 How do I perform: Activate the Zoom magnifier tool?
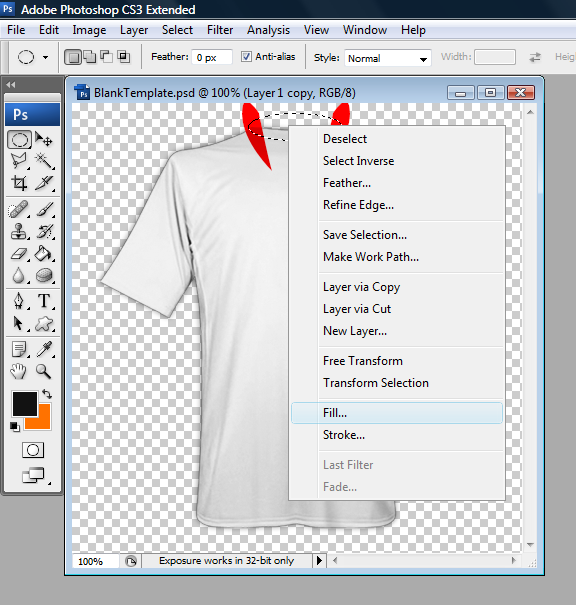pos(43,371)
